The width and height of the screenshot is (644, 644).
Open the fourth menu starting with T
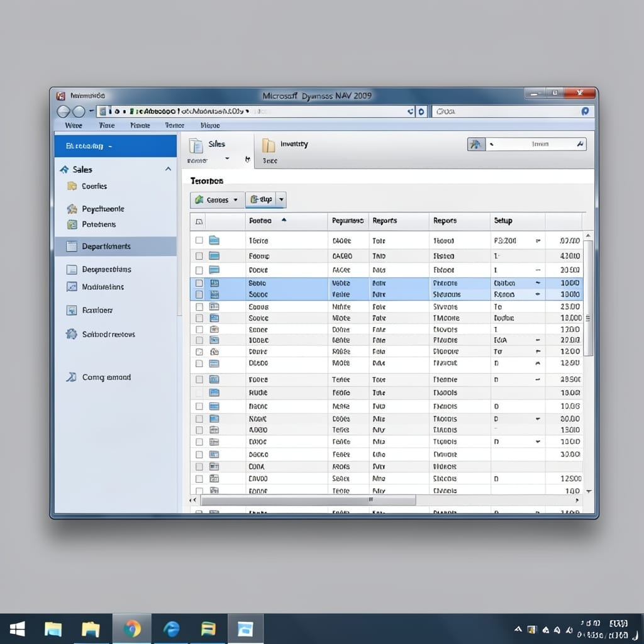(x=175, y=125)
